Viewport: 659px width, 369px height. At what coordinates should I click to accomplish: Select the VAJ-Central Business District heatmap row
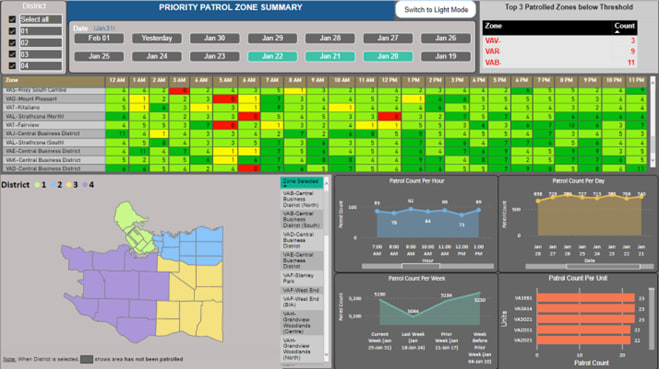(53, 134)
